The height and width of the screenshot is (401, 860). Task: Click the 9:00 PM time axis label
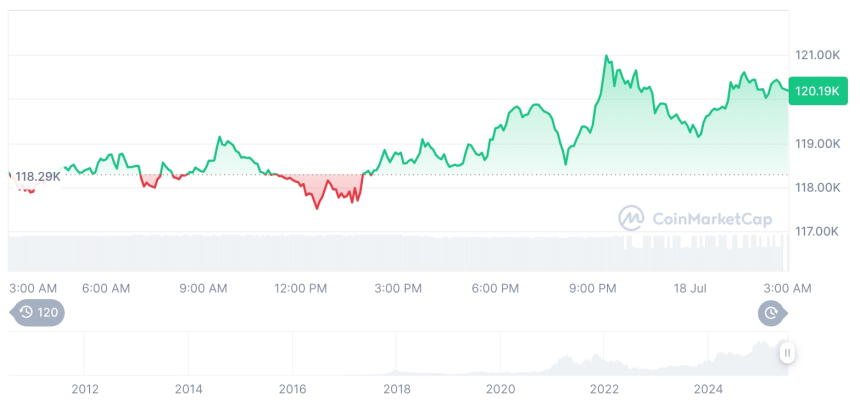(x=593, y=288)
